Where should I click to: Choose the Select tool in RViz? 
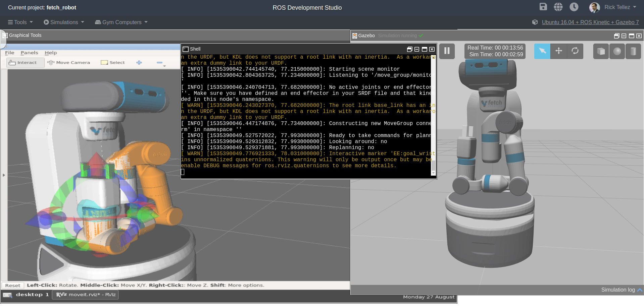point(113,62)
